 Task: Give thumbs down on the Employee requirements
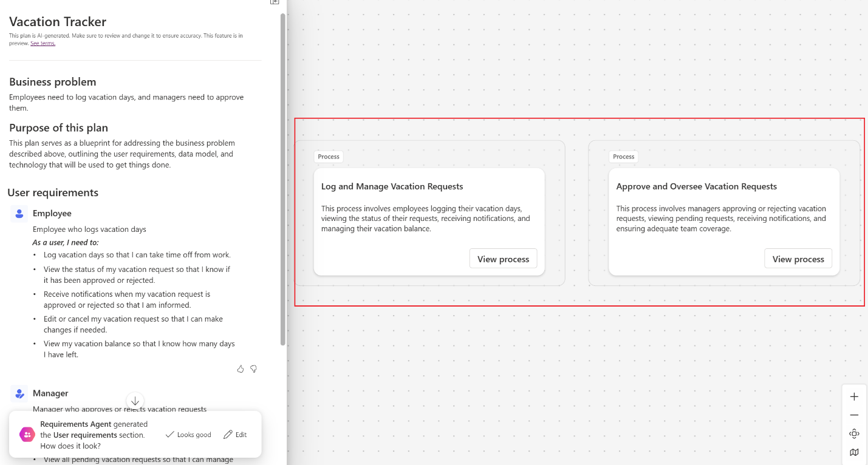253,368
